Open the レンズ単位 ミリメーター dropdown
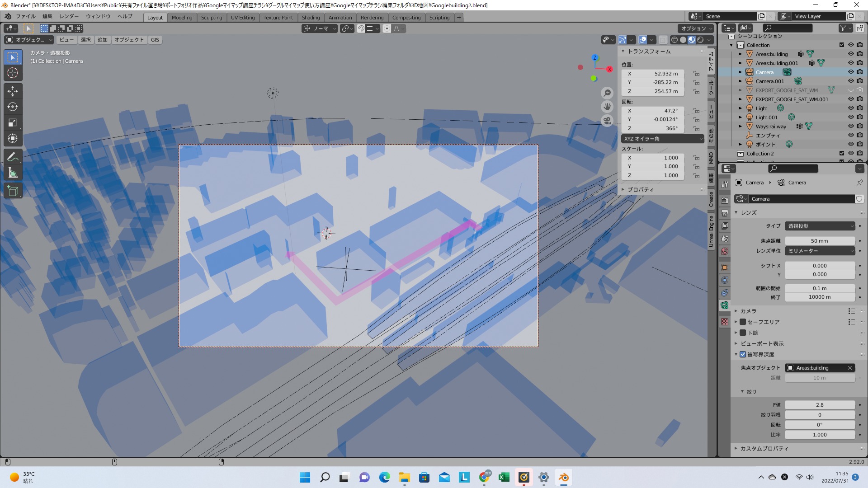 click(820, 251)
